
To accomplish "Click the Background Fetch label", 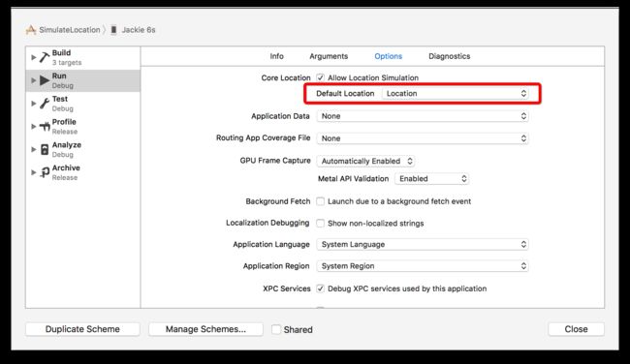I will coord(278,201).
